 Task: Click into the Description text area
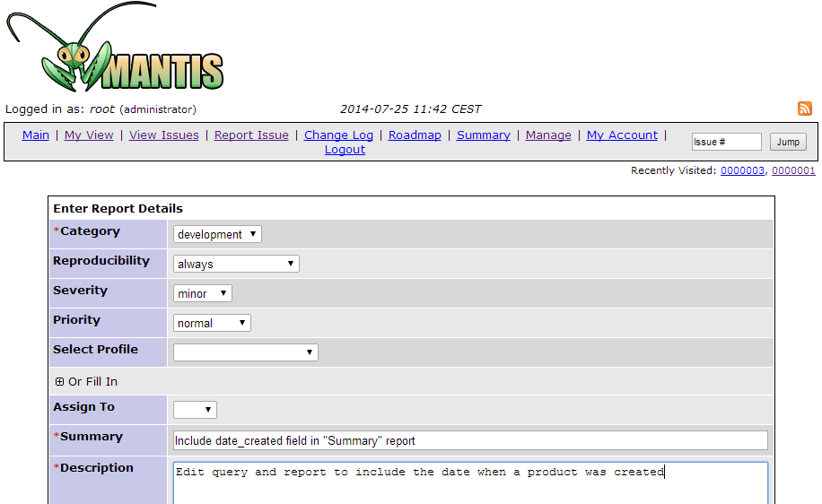point(470,483)
